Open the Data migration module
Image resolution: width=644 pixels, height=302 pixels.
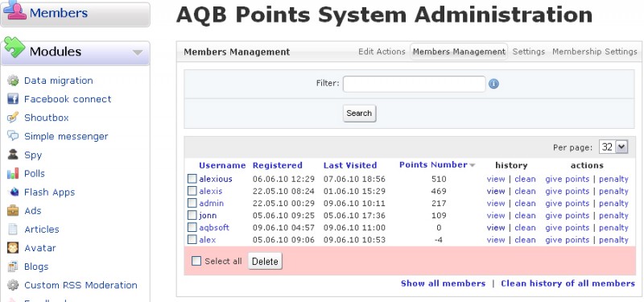click(x=58, y=81)
